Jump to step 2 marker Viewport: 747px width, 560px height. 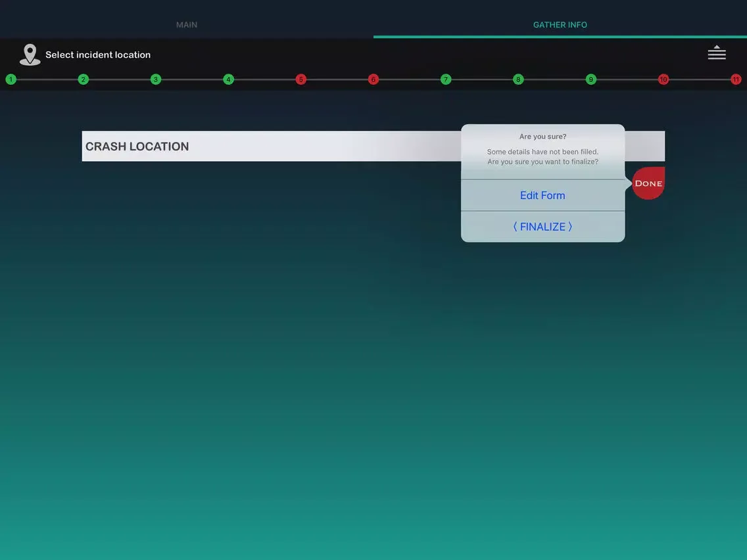click(84, 80)
